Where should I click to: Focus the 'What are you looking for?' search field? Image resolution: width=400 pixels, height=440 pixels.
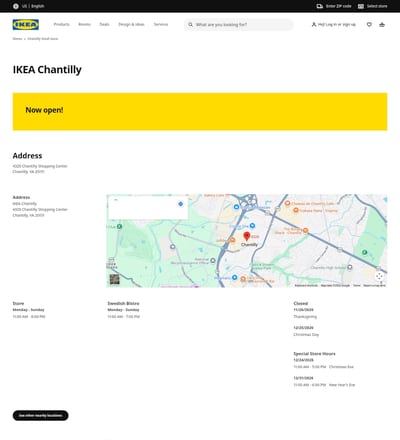[239, 25]
